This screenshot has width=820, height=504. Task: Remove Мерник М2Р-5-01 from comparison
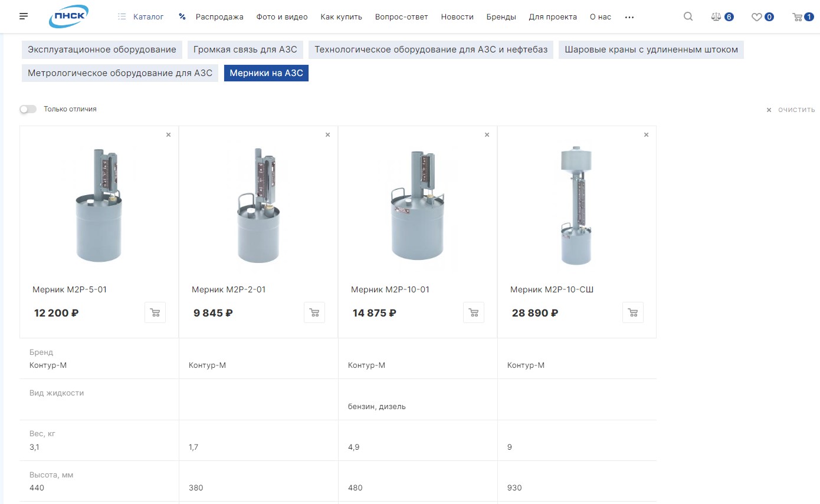click(168, 135)
